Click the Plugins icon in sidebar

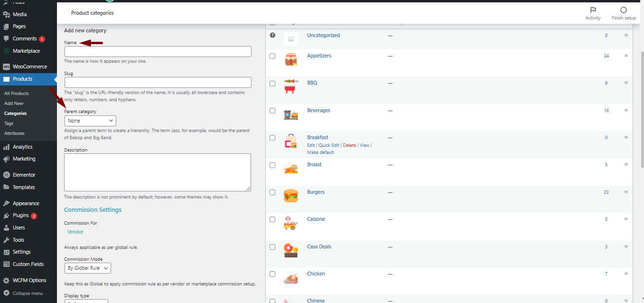click(x=6, y=216)
